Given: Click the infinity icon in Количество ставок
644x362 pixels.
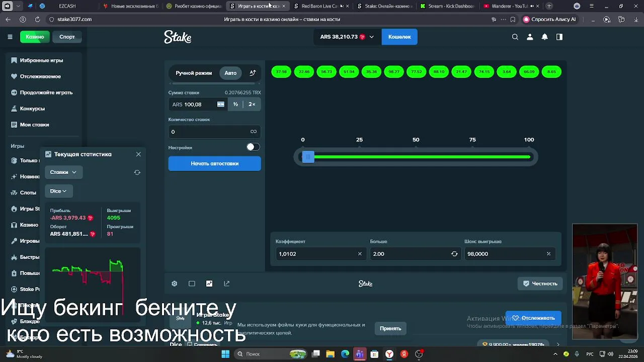Looking at the screenshot, I should (x=254, y=132).
